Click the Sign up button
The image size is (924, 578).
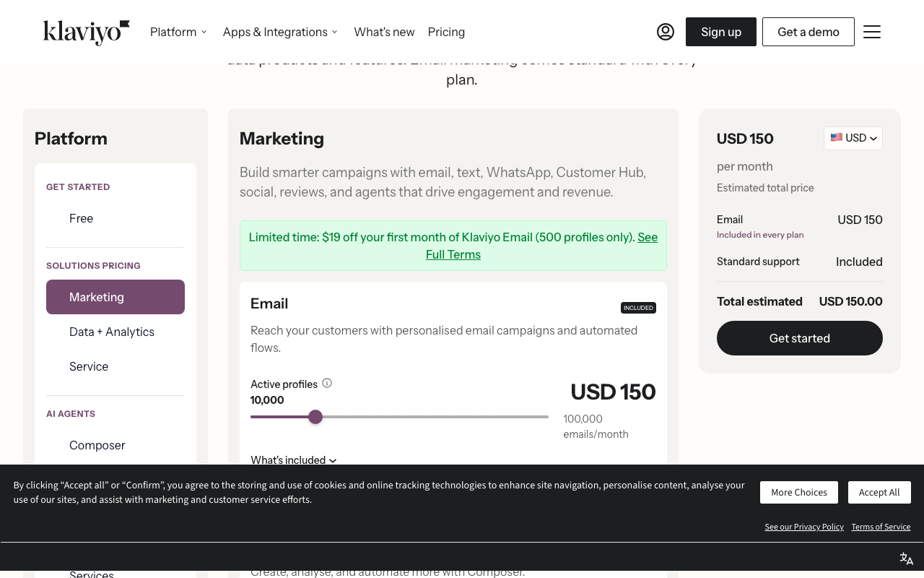tap(721, 32)
